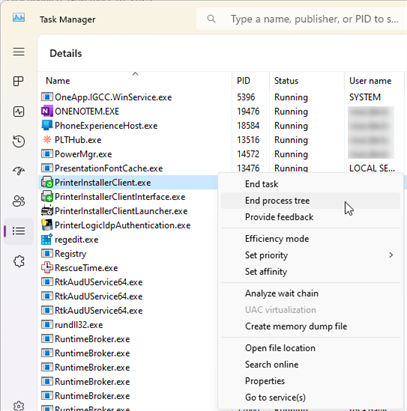Select Set affinity in context menu
Image resolution: width=407 pixels, height=411 pixels.
pyautogui.click(x=266, y=272)
